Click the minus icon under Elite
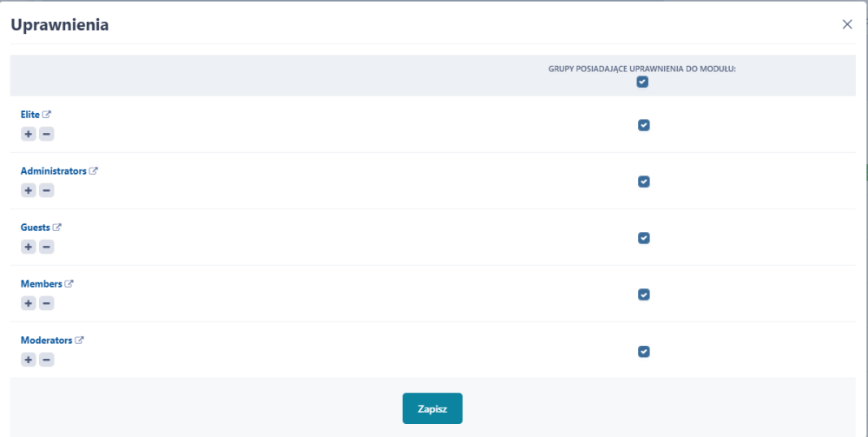868x437 pixels. click(x=47, y=134)
